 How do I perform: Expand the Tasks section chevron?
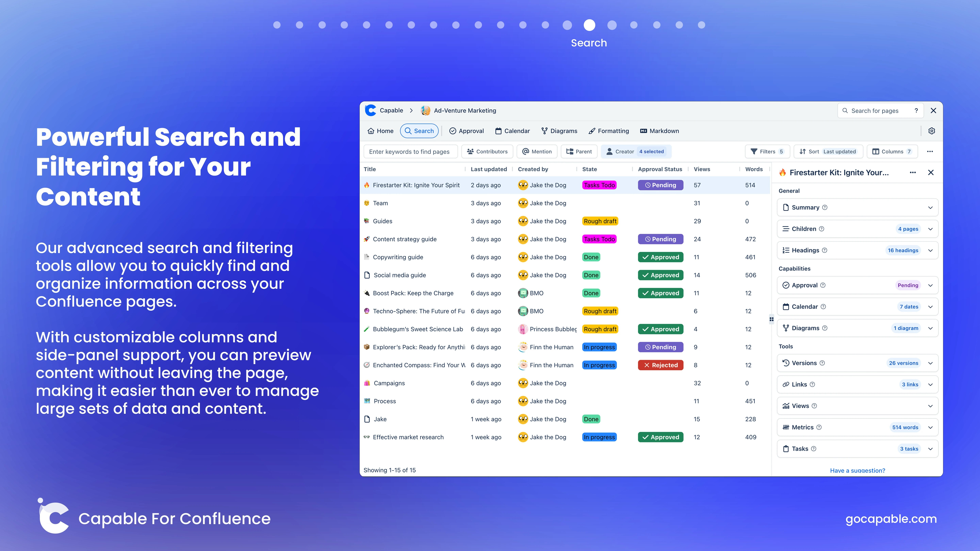coord(930,449)
